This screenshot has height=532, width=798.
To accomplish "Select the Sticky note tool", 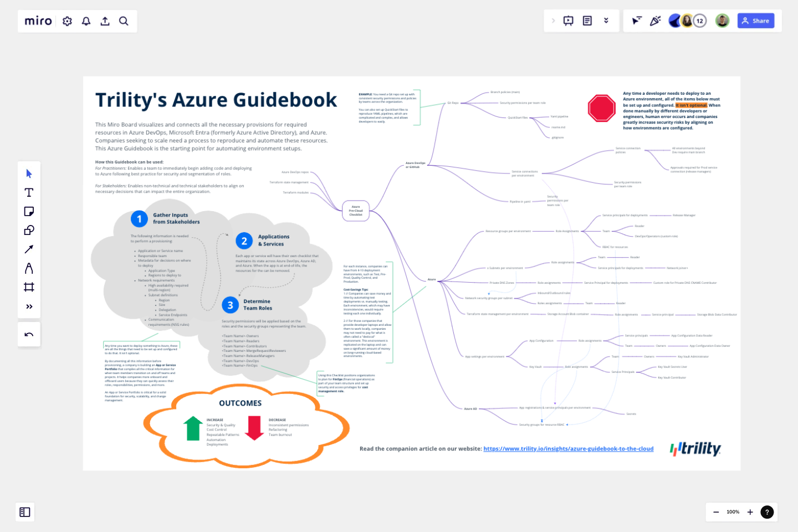I will click(x=29, y=211).
